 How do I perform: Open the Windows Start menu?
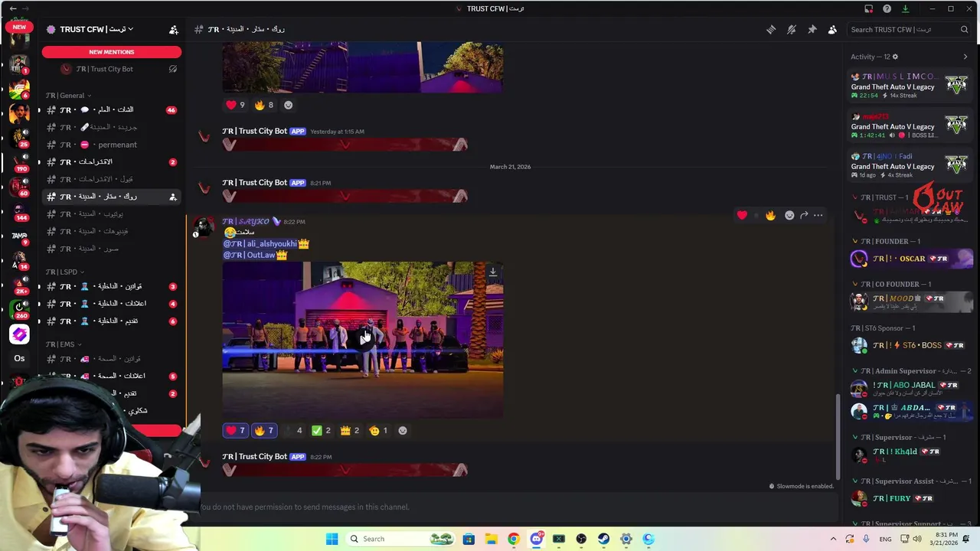tap(332, 539)
